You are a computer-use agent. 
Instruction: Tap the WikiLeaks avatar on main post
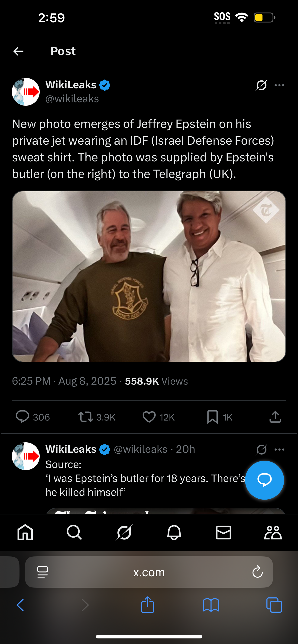point(26,92)
